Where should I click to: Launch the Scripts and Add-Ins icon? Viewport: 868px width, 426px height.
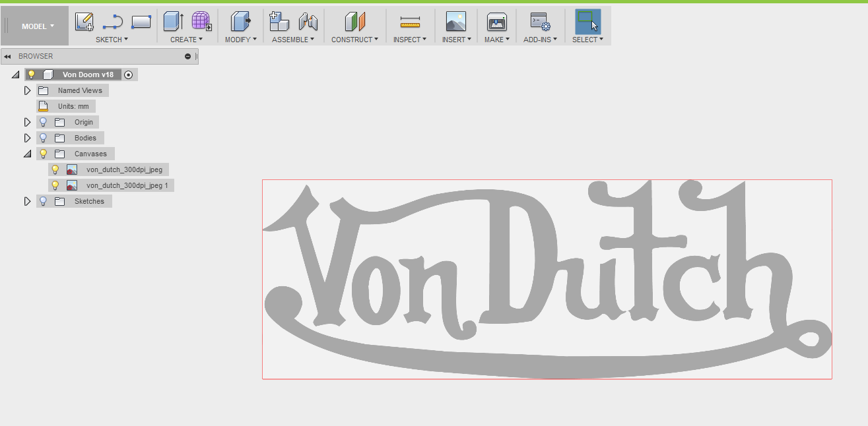(x=540, y=22)
